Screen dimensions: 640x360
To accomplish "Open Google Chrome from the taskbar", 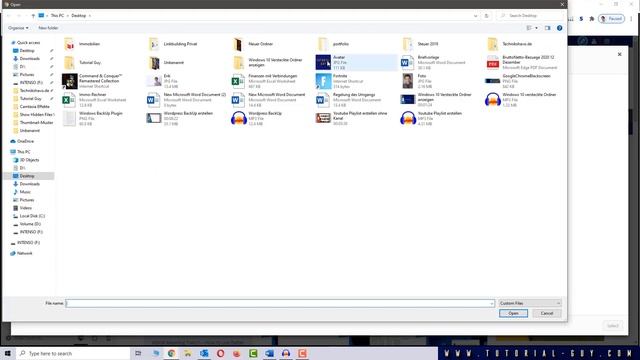I will point(171,353).
